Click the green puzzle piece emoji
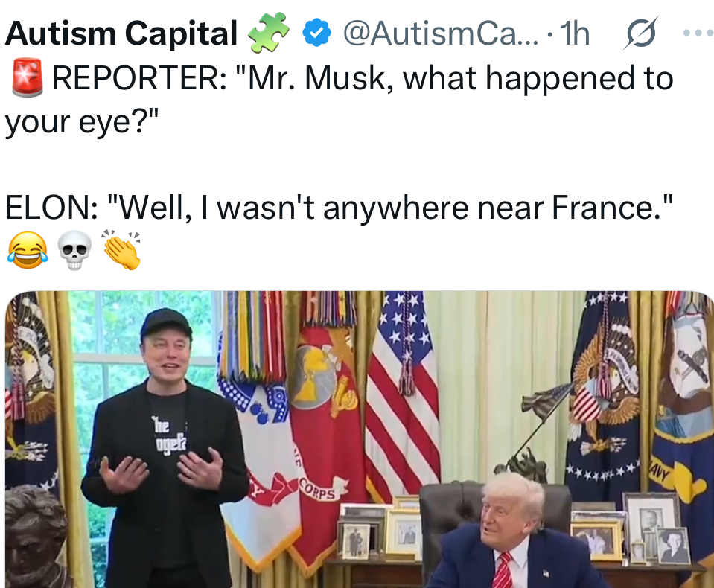The width and height of the screenshot is (714, 588). click(x=268, y=34)
